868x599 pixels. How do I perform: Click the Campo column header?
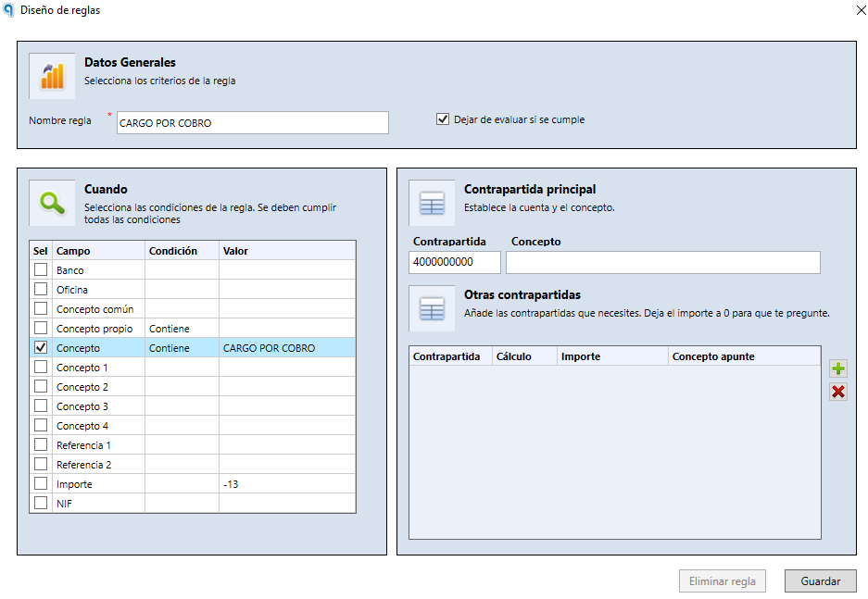click(x=98, y=251)
